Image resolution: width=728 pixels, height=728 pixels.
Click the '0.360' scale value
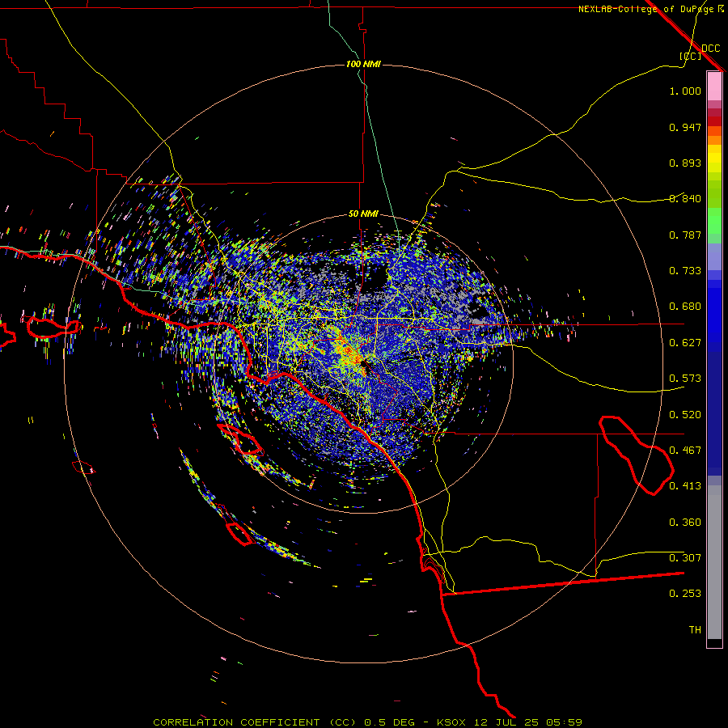pyautogui.click(x=685, y=523)
